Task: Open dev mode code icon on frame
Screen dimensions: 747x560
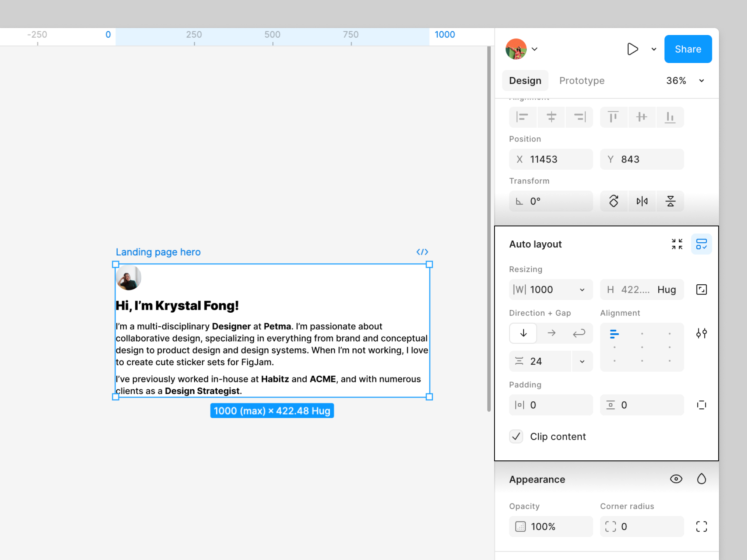Action: (422, 252)
